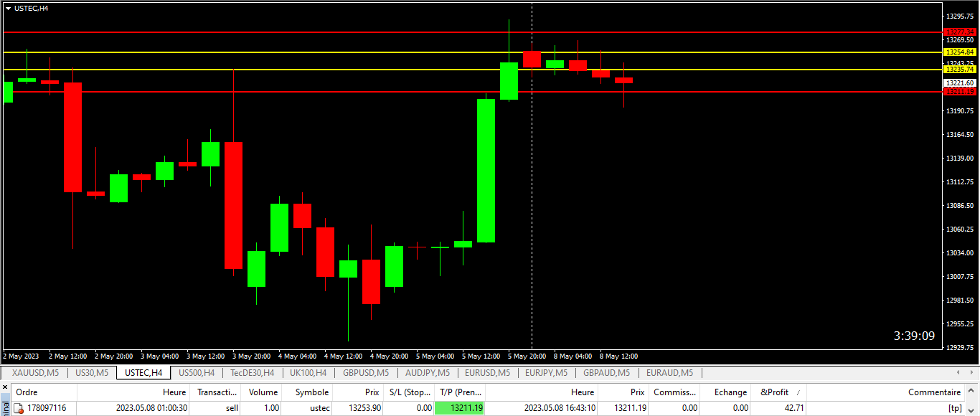Sort by the T/P column header
The image size is (980, 416).
click(x=460, y=392)
